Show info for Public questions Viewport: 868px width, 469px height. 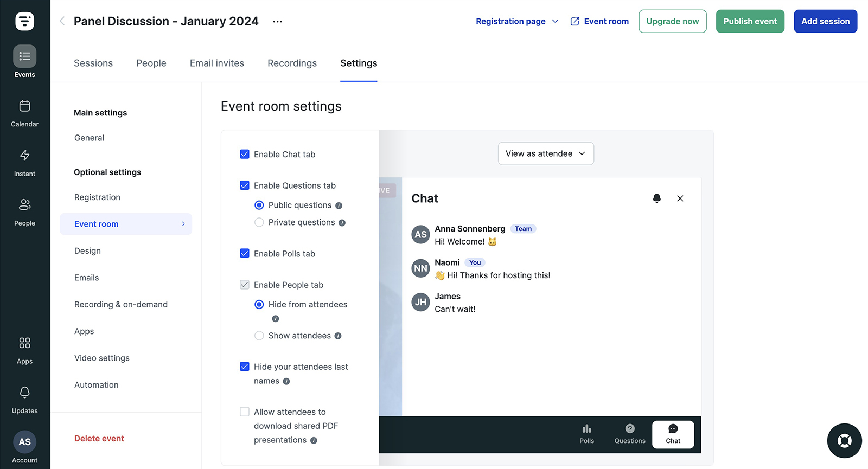tap(339, 205)
